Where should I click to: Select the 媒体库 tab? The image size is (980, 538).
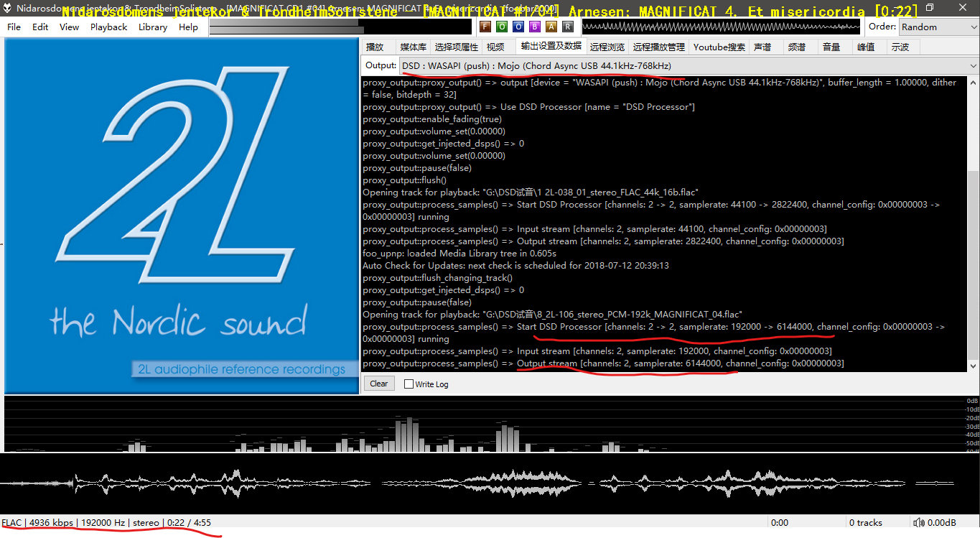pos(413,47)
